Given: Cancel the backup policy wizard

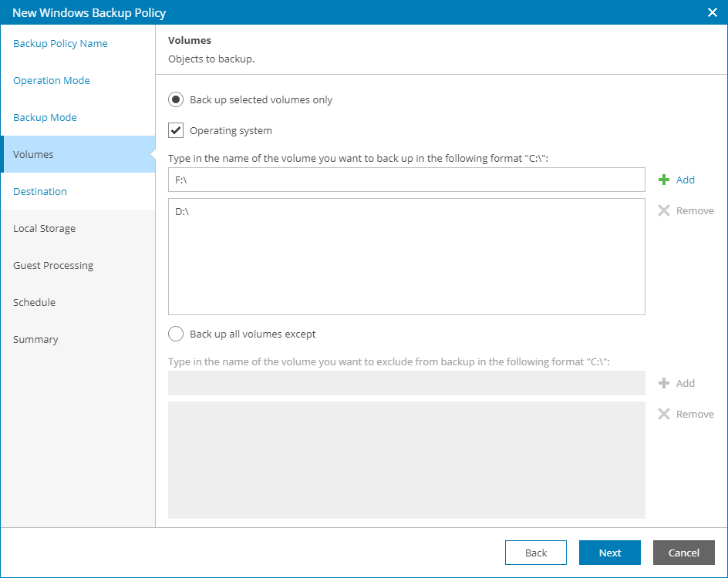Looking at the screenshot, I should pyautogui.click(x=683, y=553).
